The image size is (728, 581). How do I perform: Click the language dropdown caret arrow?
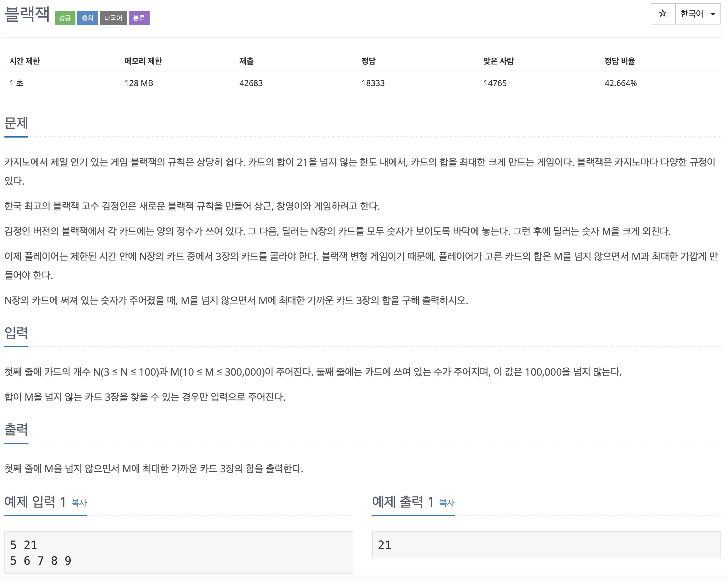(713, 14)
